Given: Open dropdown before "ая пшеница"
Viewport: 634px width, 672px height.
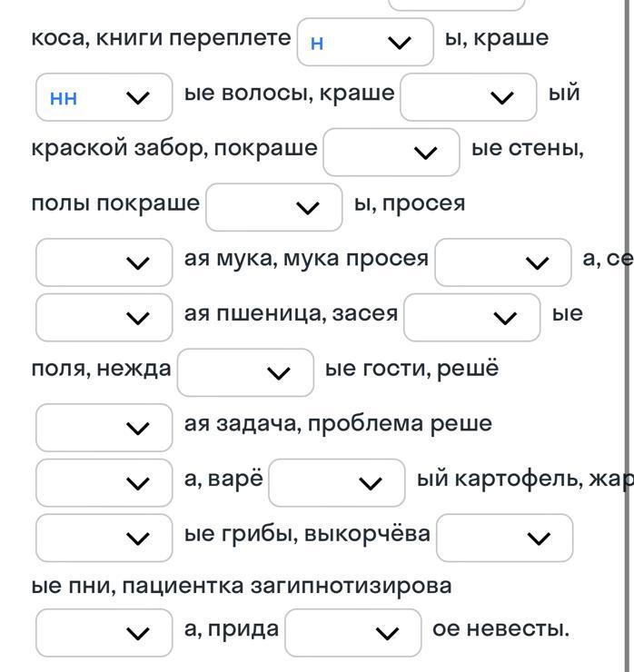Looking at the screenshot, I should pyautogui.click(x=104, y=318).
